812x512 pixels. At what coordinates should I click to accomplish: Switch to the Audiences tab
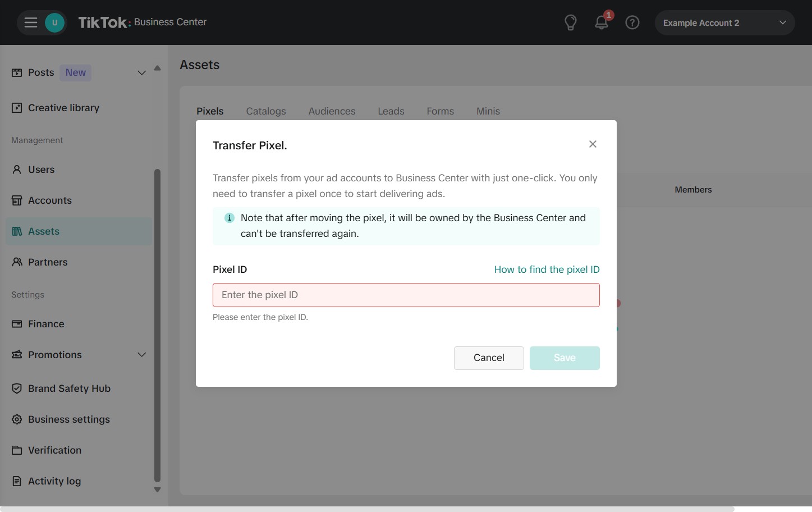pyautogui.click(x=332, y=111)
